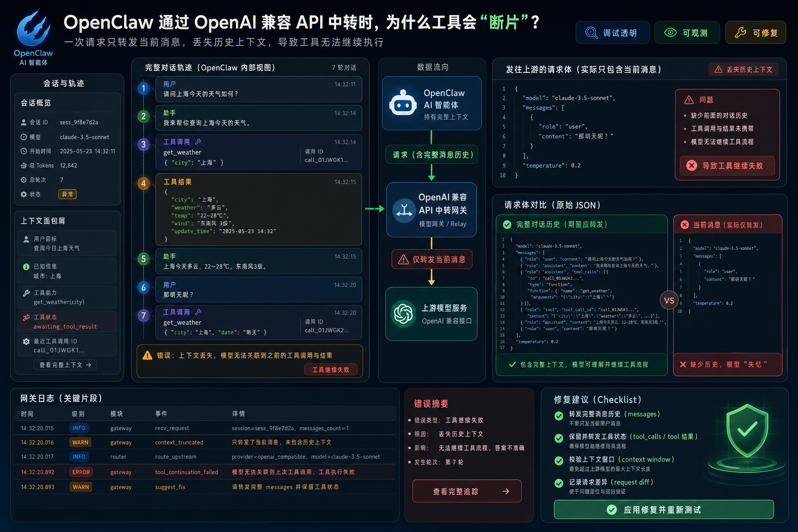Click the relay icon in API 中转网关 card
798x532 pixels.
404,210
